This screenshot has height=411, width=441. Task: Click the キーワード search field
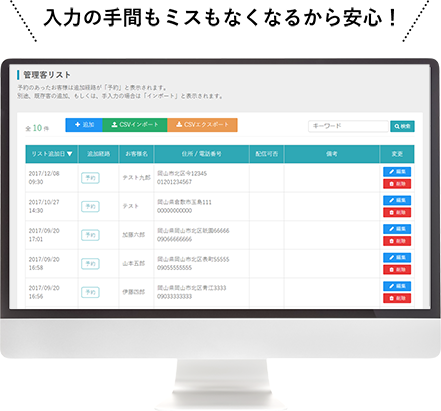pyautogui.click(x=348, y=126)
